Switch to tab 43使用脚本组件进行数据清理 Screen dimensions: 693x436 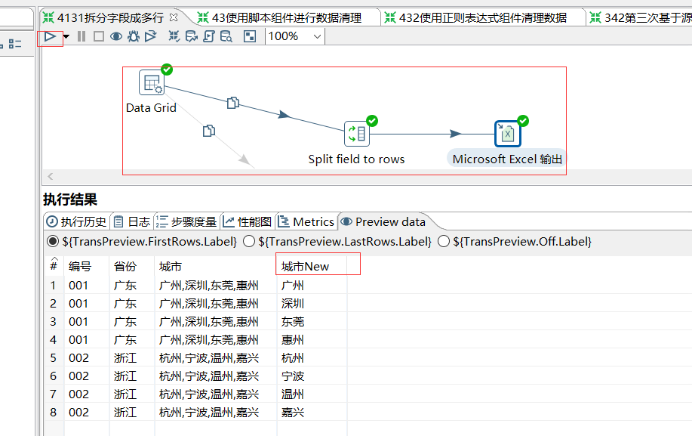coord(286,18)
